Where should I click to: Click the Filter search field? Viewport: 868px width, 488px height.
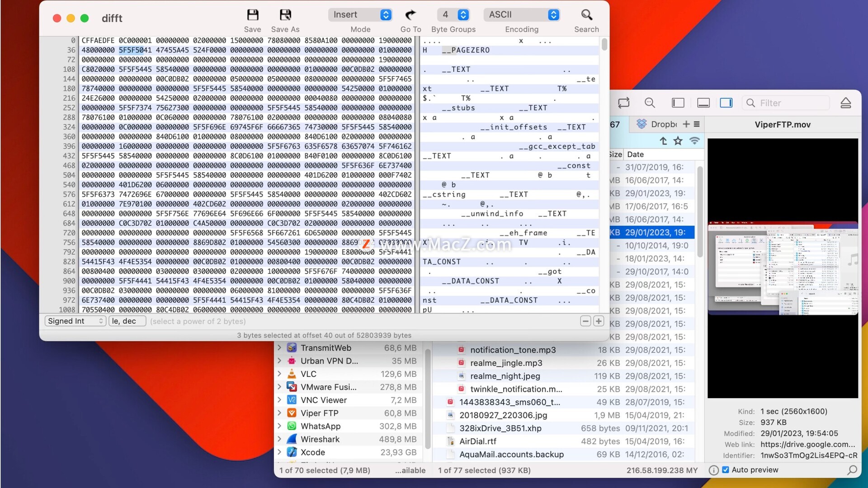tap(786, 103)
